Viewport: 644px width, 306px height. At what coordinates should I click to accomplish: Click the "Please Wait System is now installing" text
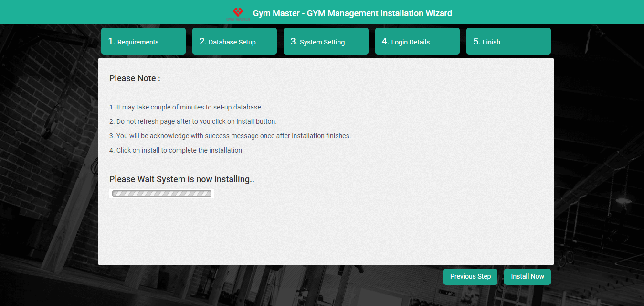181,179
